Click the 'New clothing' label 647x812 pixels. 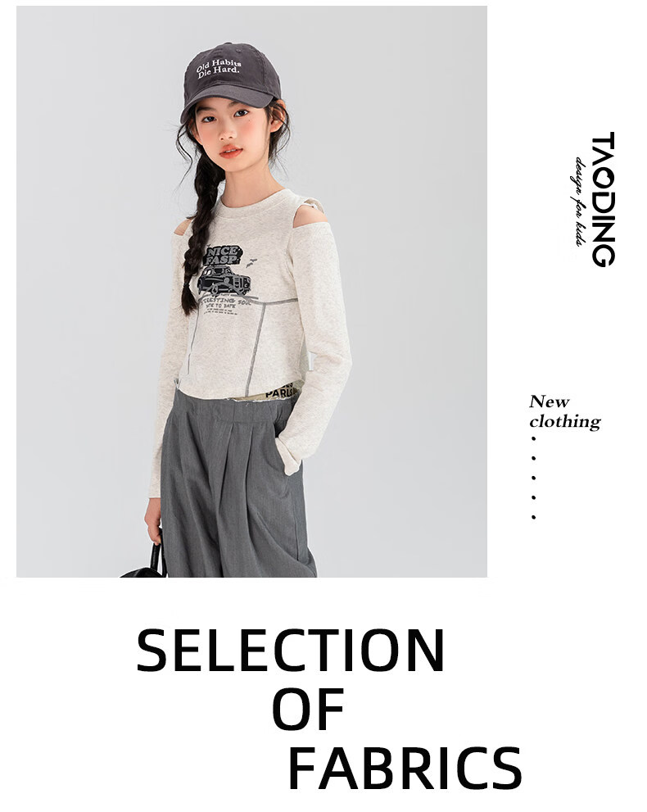pyautogui.click(x=565, y=411)
